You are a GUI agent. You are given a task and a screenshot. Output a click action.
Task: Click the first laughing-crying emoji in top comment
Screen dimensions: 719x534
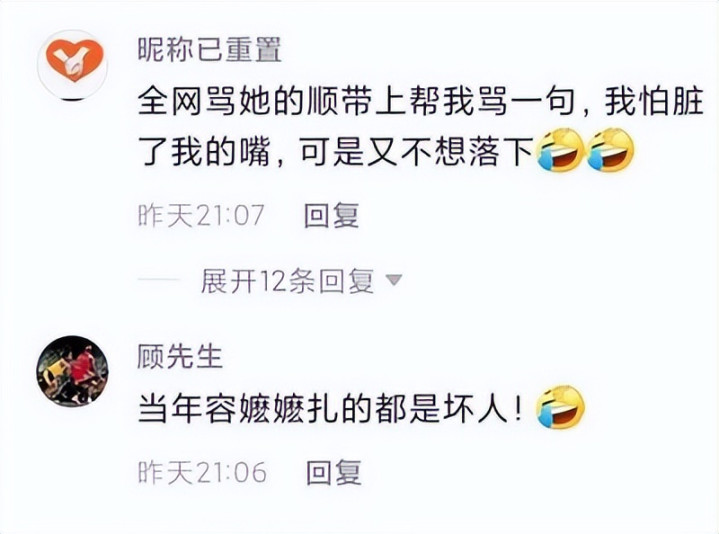(559, 150)
